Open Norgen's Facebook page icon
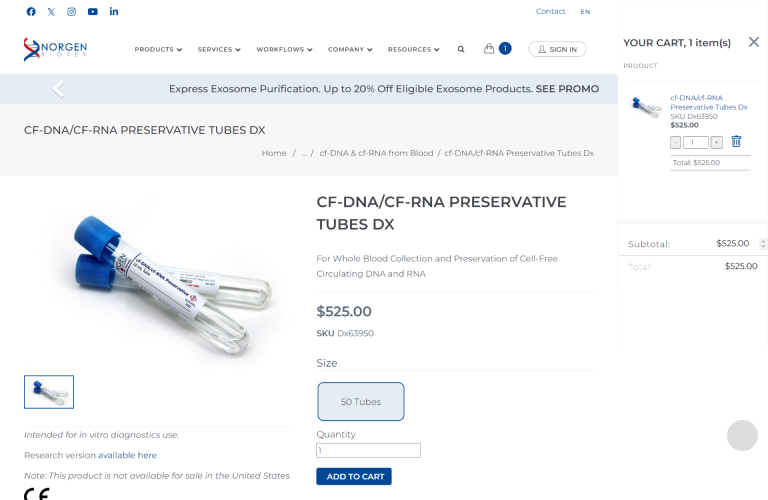Screen dimensions: 768x500 point(31,12)
